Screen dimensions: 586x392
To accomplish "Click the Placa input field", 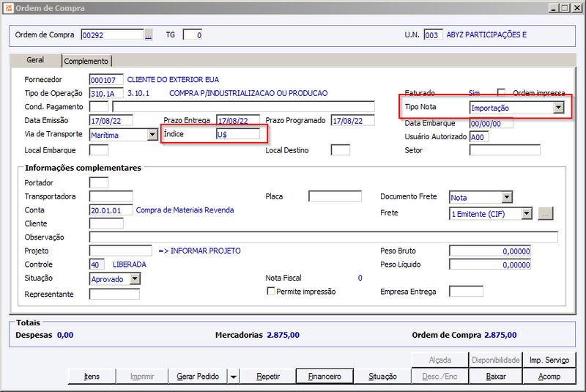I will pos(335,196).
